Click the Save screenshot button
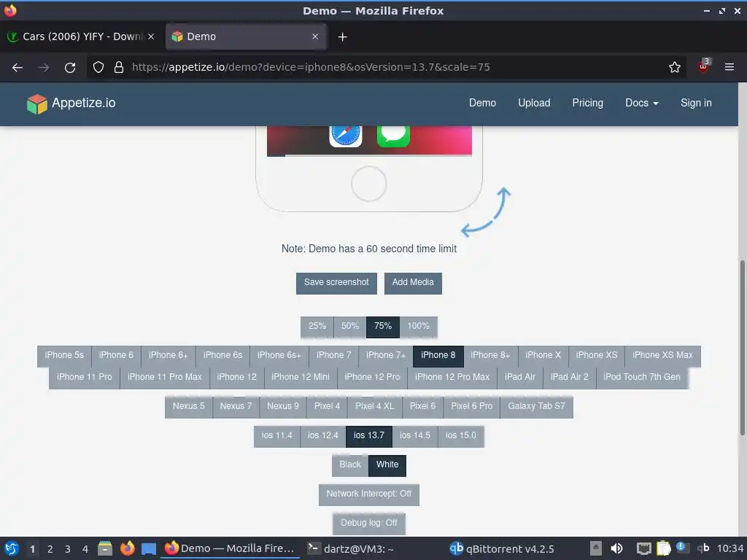This screenshot has width=747, height=560. [x=336, y=283]
